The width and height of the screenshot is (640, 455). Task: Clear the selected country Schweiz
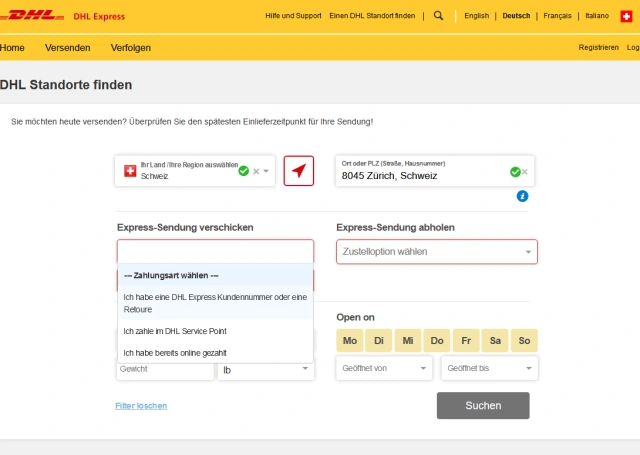pos(256,171)
